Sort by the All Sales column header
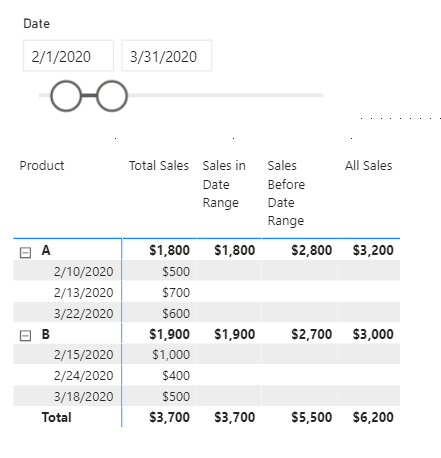The width and height of the screenshot is (441, 458). (x=368, y=166)
